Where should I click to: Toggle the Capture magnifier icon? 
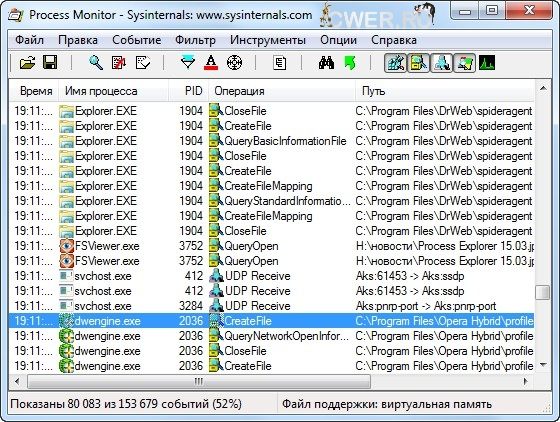[x=96, y=63]
